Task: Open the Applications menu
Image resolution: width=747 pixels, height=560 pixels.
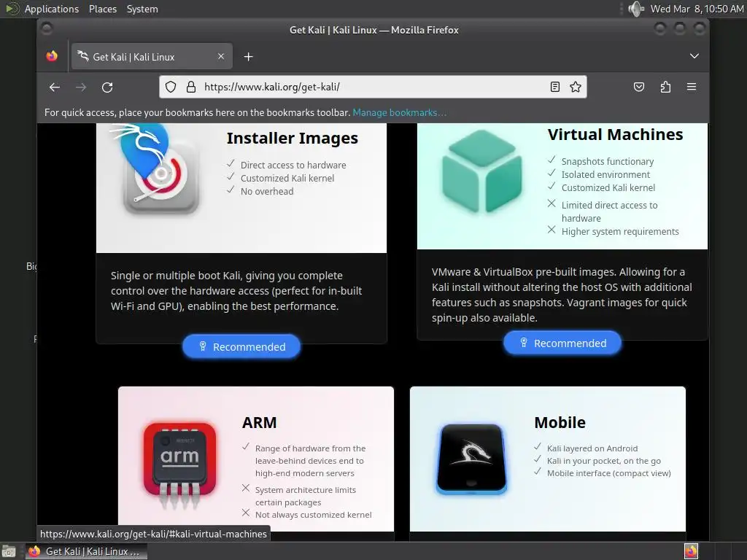Action: point(52,9)
